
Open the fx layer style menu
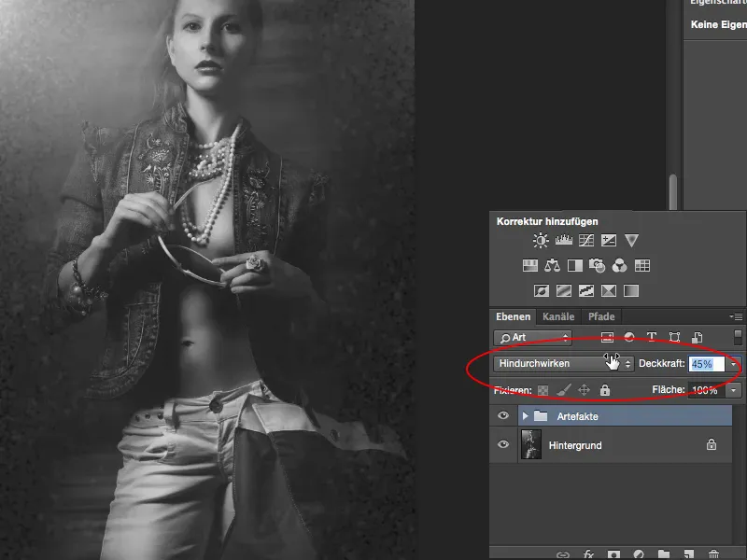pyautogui.click(x=588, y=554)
